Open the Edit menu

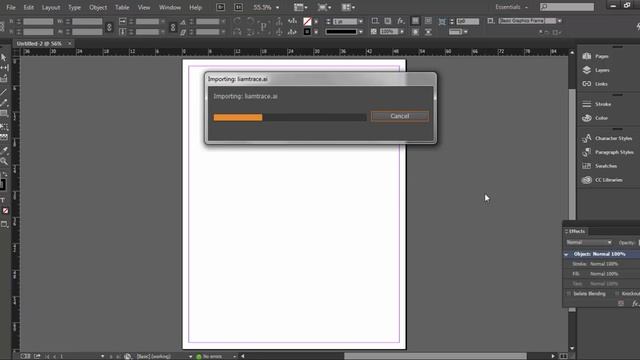(x=29, y=7)
